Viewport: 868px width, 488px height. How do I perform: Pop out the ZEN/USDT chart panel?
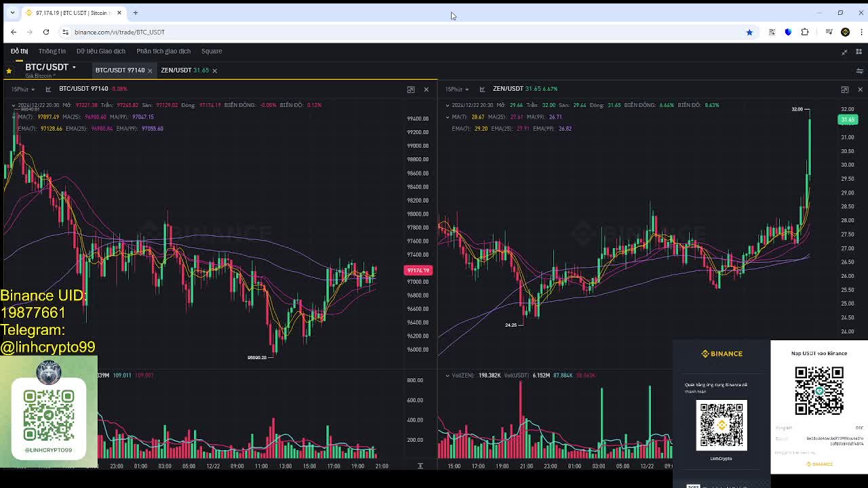tap(844, 89)
